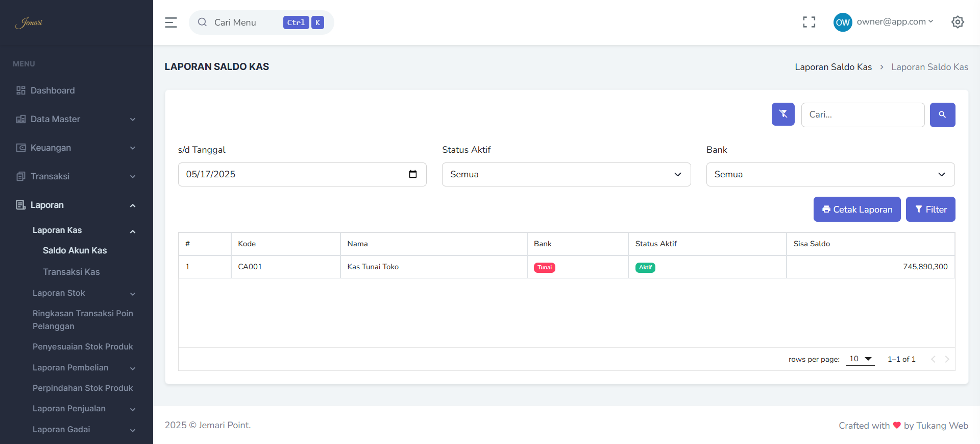Go to next page arrow in pagination
The width and height of the screenshot is (980, 444).
pos(947,359)
